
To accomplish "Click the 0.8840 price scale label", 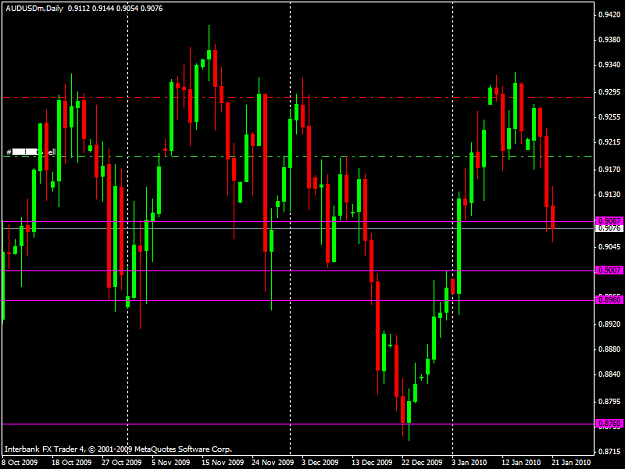I will pyautogui.click(x=609, y=374).
